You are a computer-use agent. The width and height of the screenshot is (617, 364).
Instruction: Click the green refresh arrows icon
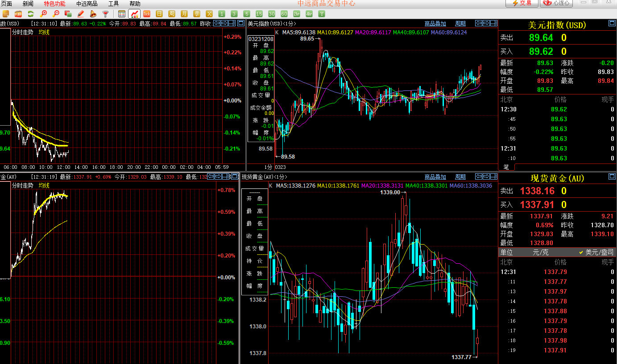click(x=31, y=14)
